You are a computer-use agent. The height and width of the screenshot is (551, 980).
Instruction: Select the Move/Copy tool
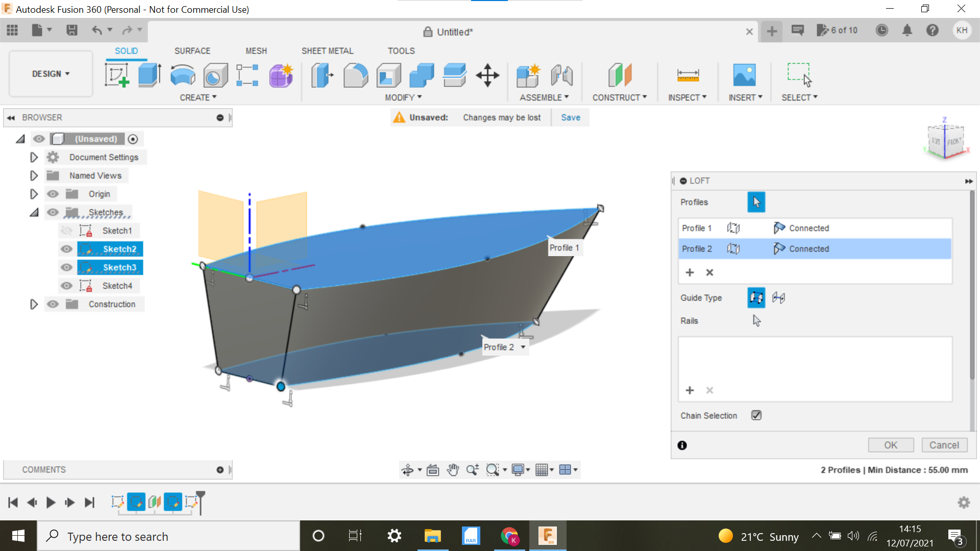(487, 75)
